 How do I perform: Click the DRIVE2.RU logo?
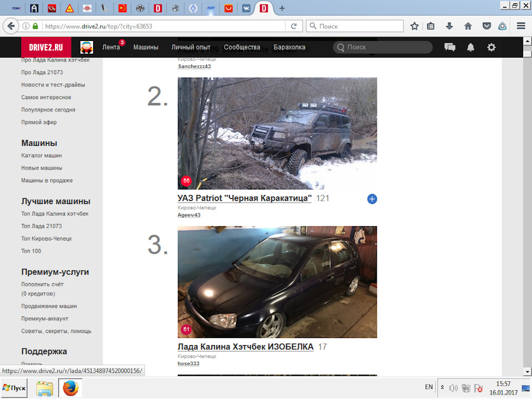click(x=46, y=47)
